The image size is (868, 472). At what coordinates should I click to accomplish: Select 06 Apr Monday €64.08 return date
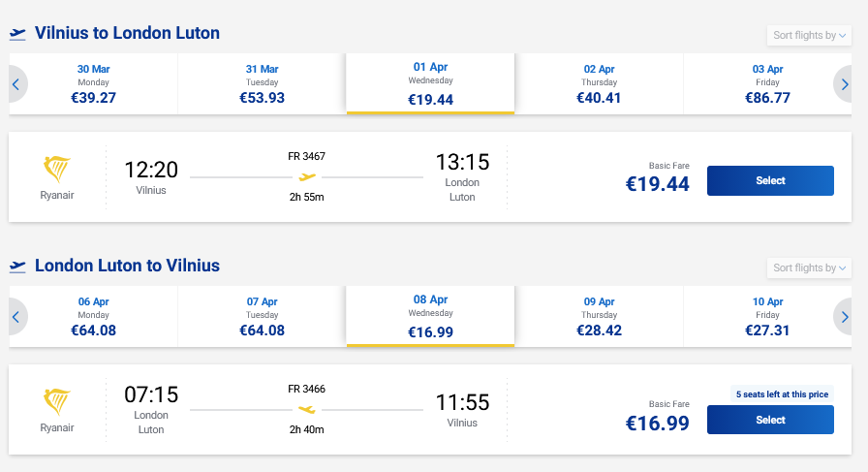94,316
